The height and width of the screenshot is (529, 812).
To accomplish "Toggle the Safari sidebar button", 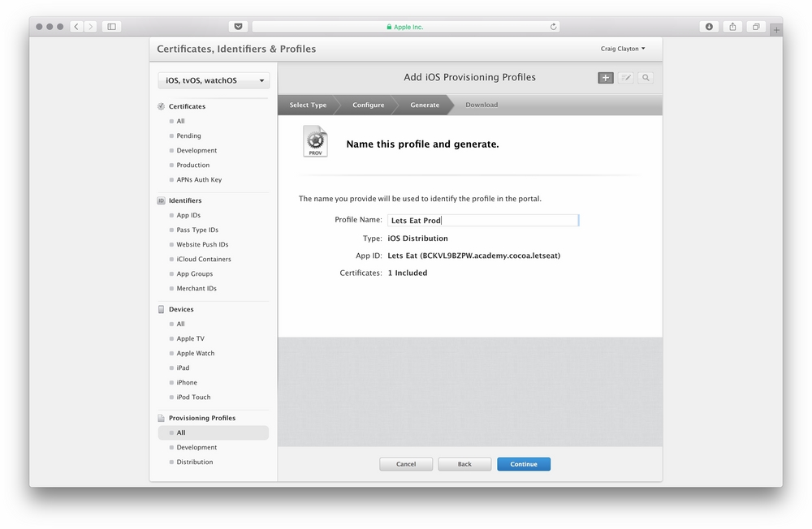I will (111, 27).
